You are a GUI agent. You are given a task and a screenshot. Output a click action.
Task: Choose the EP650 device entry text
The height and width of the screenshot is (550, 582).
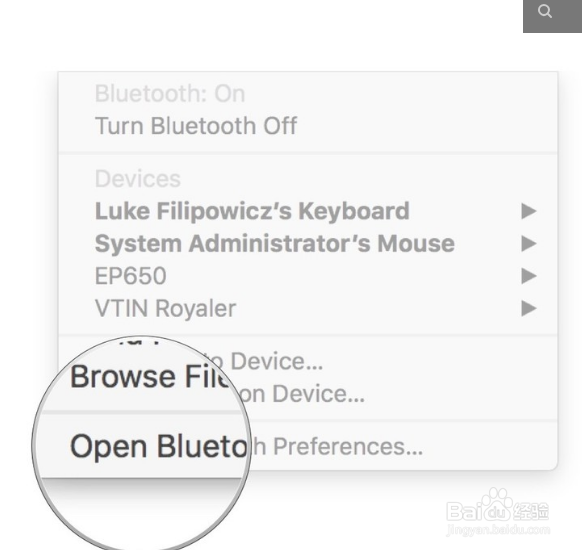131,276
